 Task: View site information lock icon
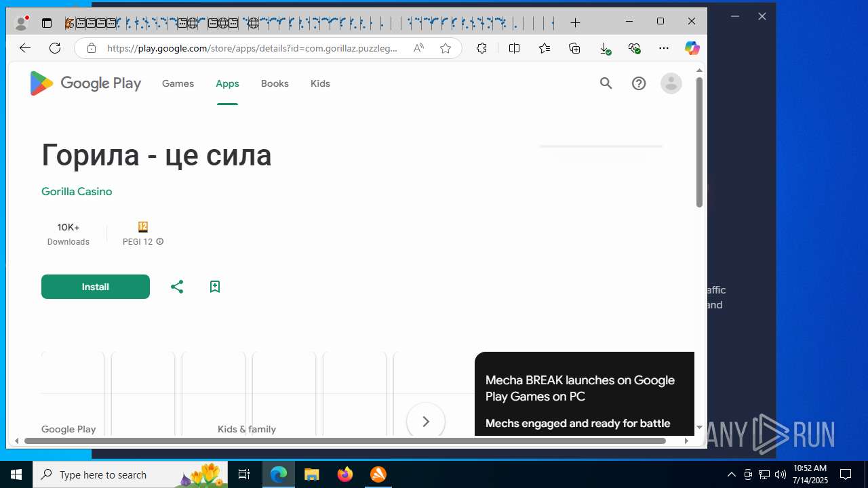coord(92,48)
